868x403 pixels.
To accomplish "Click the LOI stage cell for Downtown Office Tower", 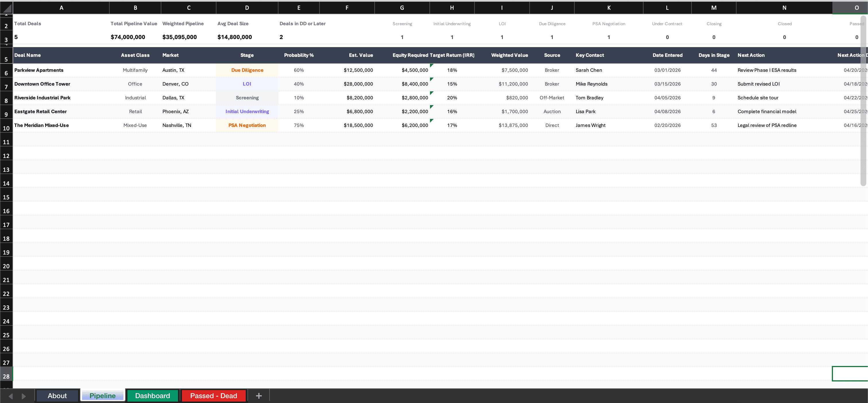I will (247, 84).
